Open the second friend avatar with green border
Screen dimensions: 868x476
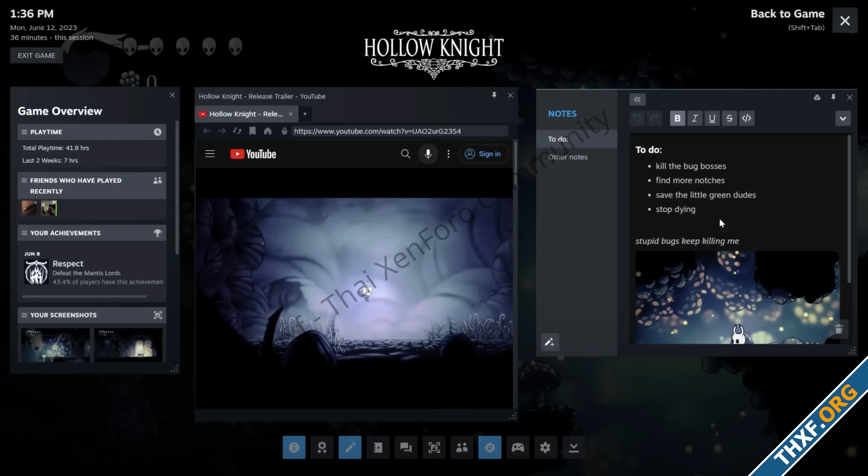click(49, 208)
